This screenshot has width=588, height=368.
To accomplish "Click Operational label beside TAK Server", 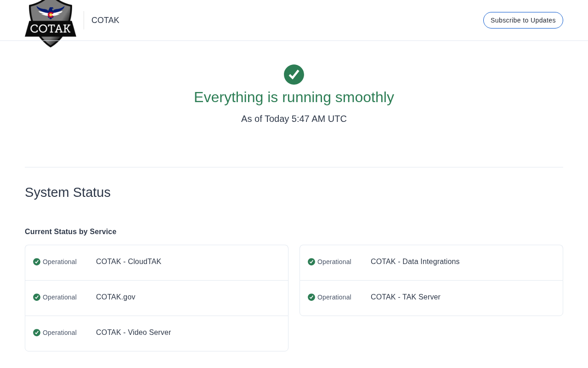I will [334, 297].
